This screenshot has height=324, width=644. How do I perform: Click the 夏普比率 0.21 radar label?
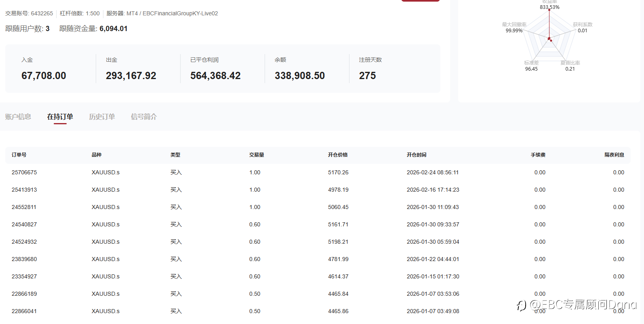pyautogui.click(x=570, y=66)
